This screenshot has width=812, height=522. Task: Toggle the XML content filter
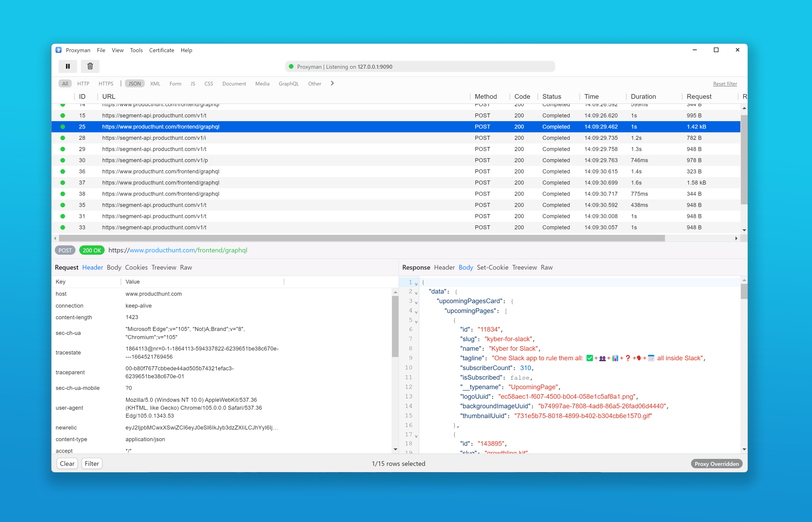pyautogui.click(x=155, y=84)
